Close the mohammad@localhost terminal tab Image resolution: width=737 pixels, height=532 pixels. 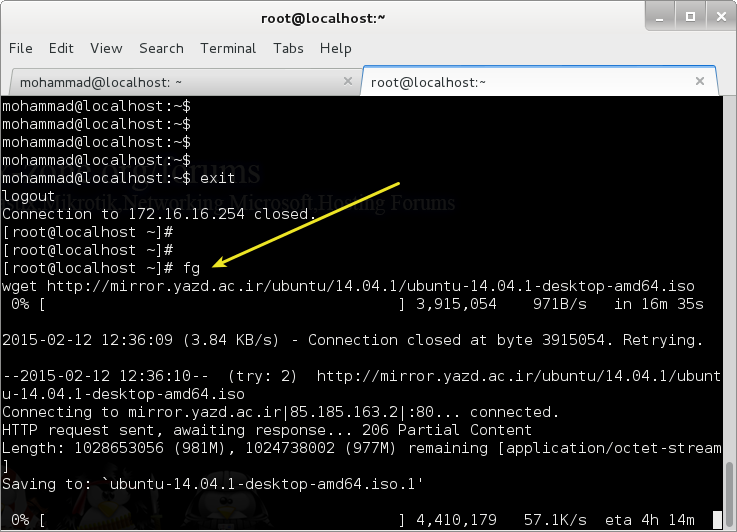pyautogui.click(x=346, y=82)
